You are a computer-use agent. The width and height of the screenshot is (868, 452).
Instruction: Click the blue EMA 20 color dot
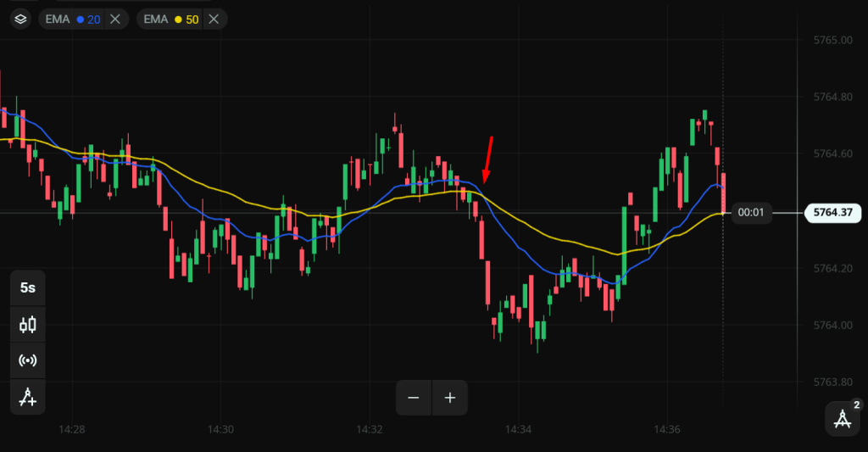[81, 19]
